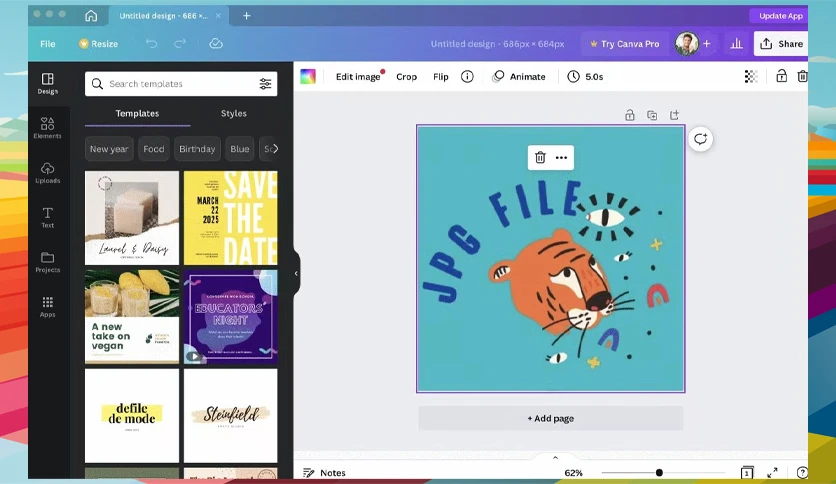The height and width of the screenshot is (484, 836).
Task: Select the Food category chip
Action: (154, 149)
